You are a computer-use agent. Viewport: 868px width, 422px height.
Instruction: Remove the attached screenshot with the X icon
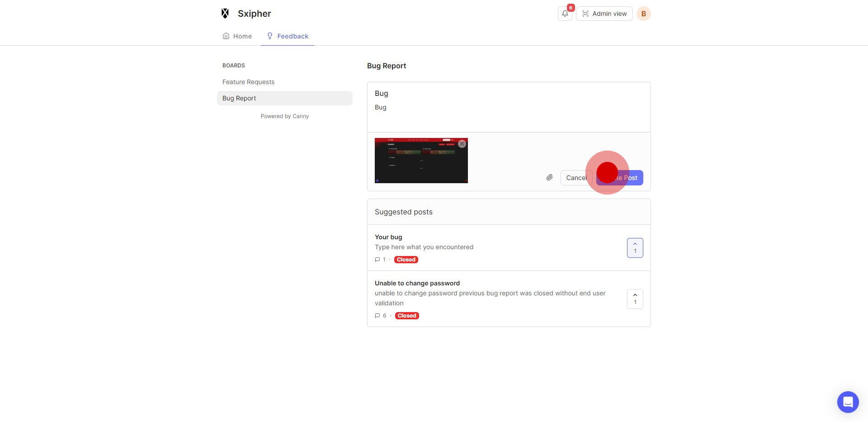tap(462, 144)
